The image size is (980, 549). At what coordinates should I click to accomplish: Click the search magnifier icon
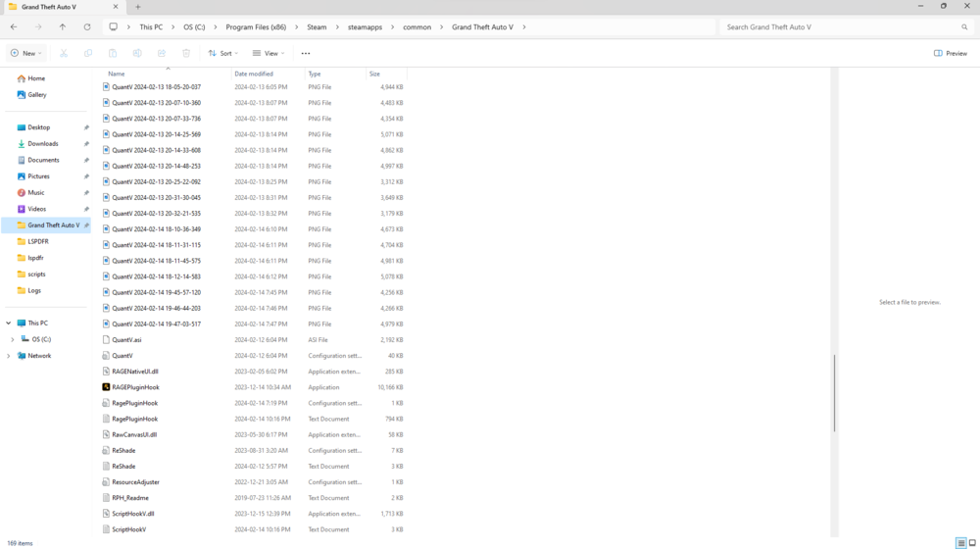pyautogui.click(x=964, y=26)
